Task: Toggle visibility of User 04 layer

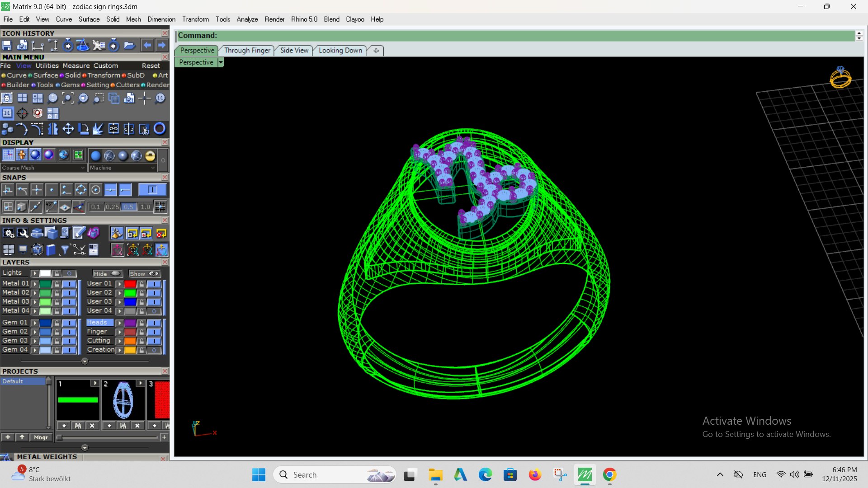Action: (x=154, y=311)
